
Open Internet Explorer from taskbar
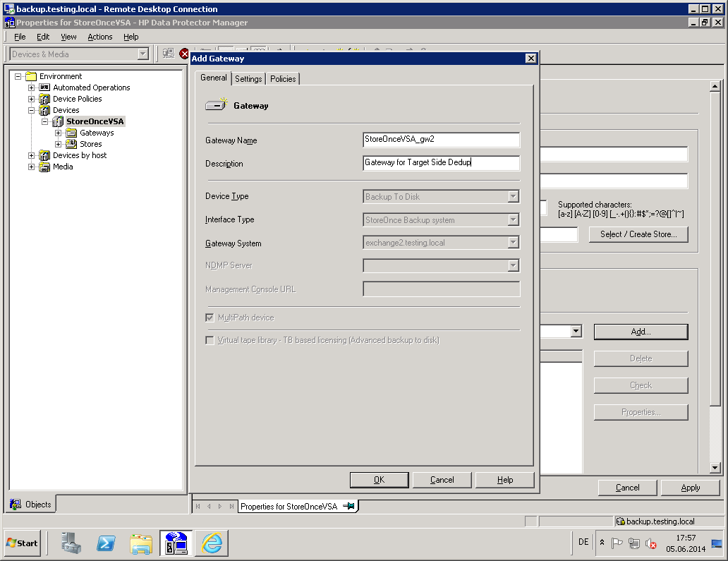[x=212, y=543]
